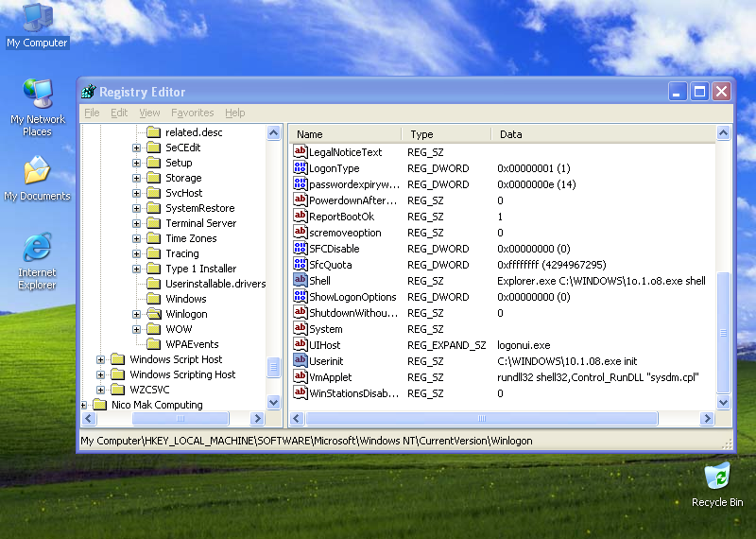Click Shell data 'Explorer.exe C:\WINDOWS\1o.1.o8.exe shell'
Screen dimensions: 756x539
[x=601, y=281]
